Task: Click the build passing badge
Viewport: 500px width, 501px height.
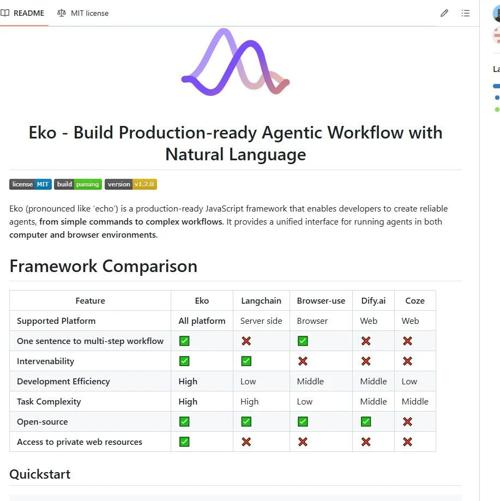Action: pyautogui.click(x=78, y=184)
